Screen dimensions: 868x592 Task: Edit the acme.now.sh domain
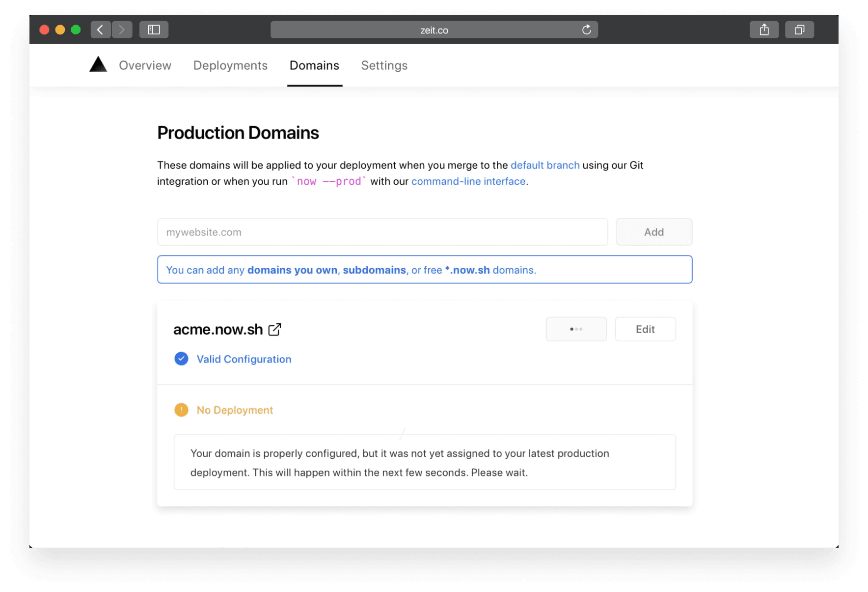[x=645, y=329]
